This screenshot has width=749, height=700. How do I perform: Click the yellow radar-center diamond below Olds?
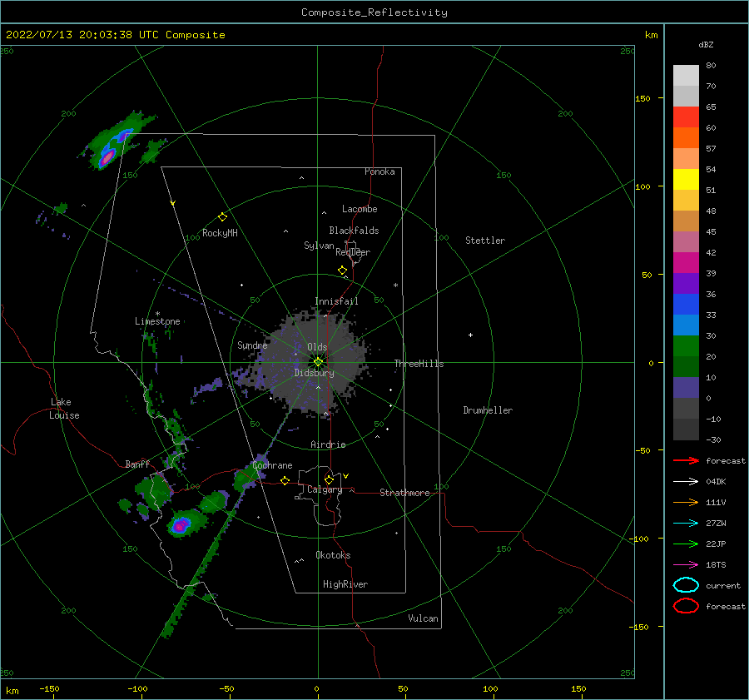click(x=318, y=362)
